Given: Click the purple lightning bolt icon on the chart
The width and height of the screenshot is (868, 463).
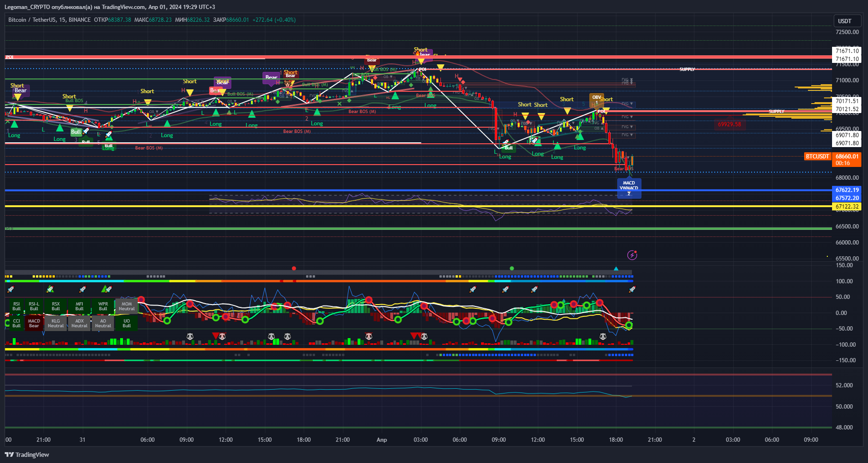Looking at the screenshot, I should (632, 255).
